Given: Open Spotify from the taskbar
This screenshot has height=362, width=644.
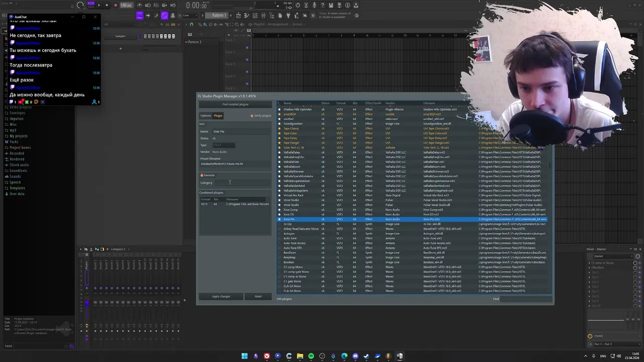Looking at the screenshot, I should point(311,356).
